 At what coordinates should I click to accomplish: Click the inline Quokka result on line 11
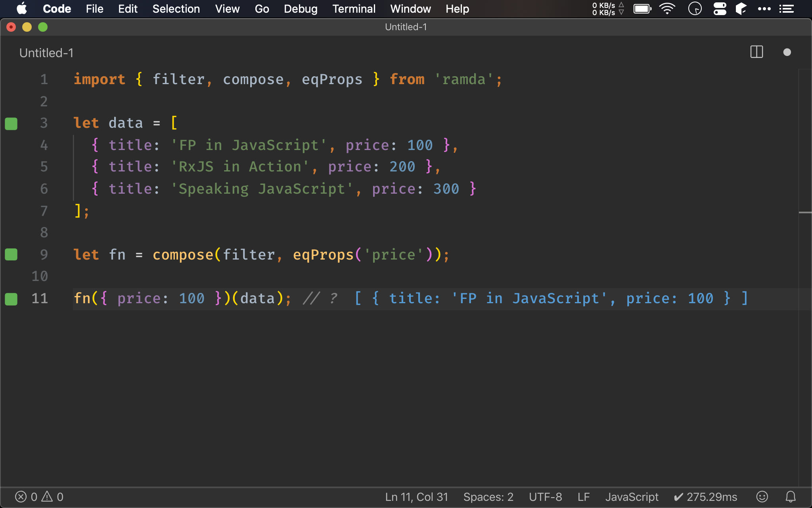click(x=551, y=298)
